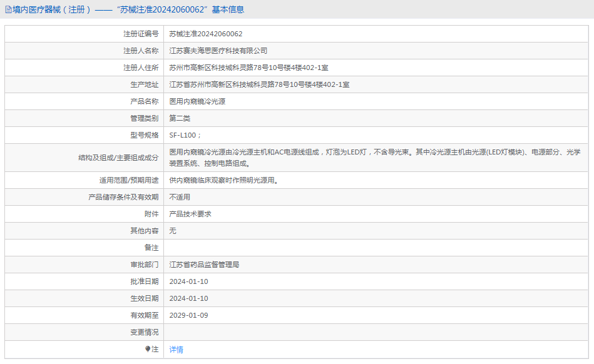Click the 结构及组成/主要组成成分 label
The image size is (594, 364).
pos(118,158)
